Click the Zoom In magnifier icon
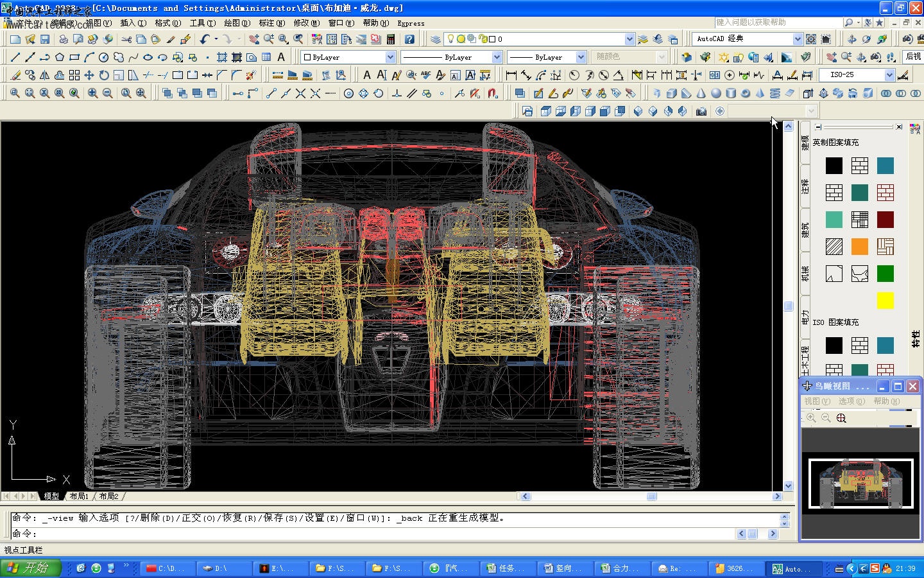The image size is (924, 578). [x=93, y=93]
